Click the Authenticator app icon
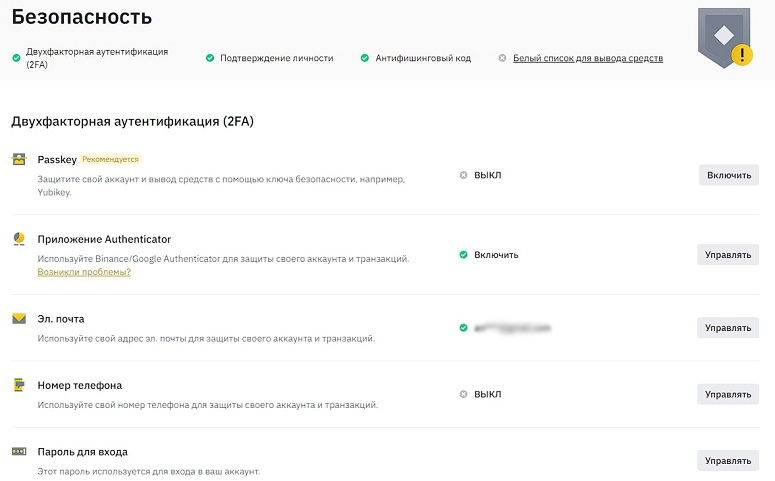 click(19, 239)
